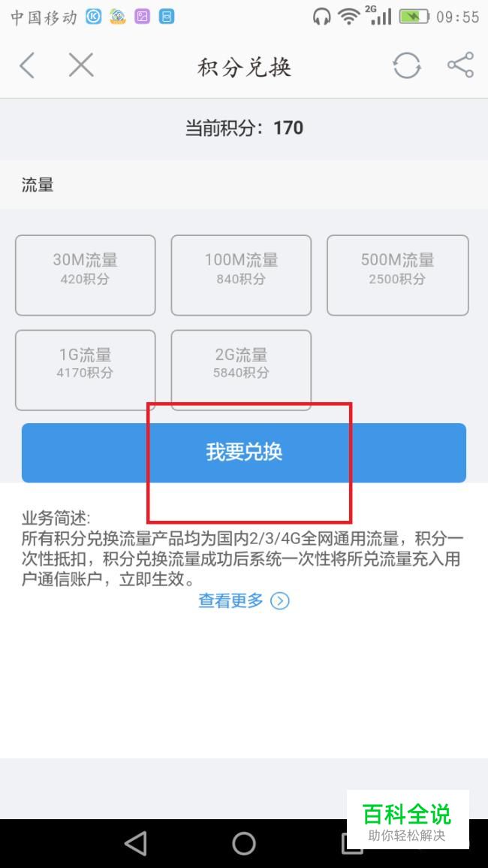Tap the 我要兑换 button
The height and width of the screenshot is (868, 488).
244,453
